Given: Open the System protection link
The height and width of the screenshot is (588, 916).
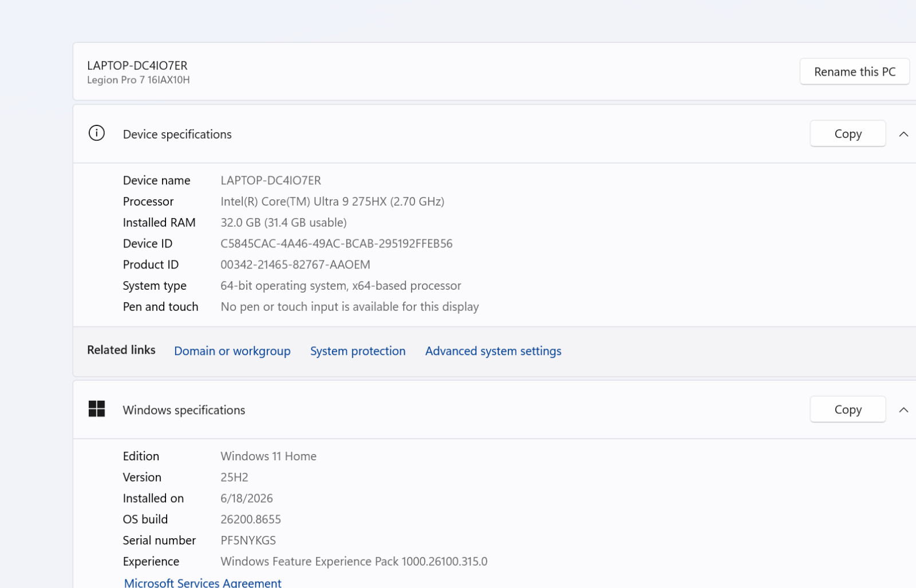Looking at the screenshot, I should click(x=358, y=351).
